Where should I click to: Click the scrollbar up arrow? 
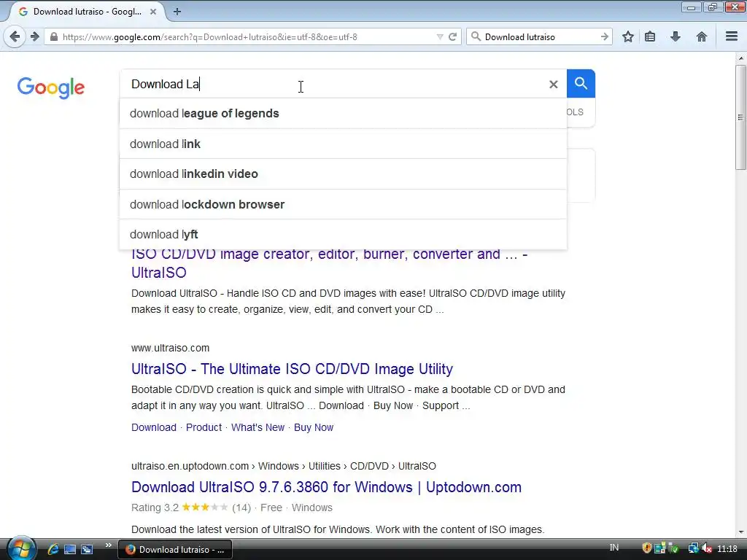point(741,58)
